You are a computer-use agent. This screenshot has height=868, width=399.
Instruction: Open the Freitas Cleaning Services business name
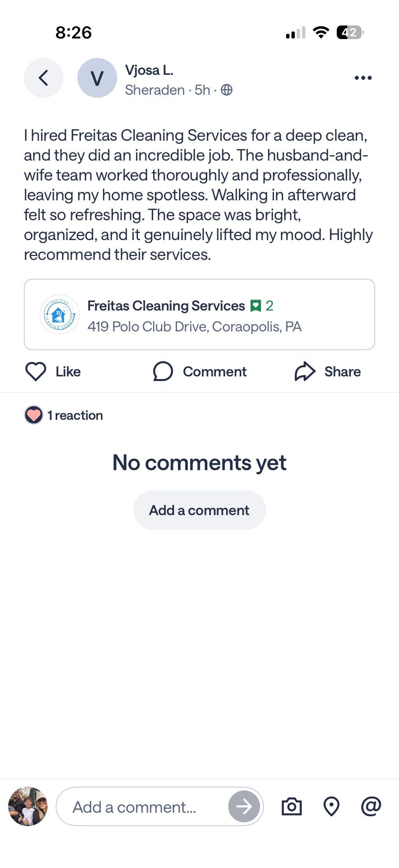166,306
